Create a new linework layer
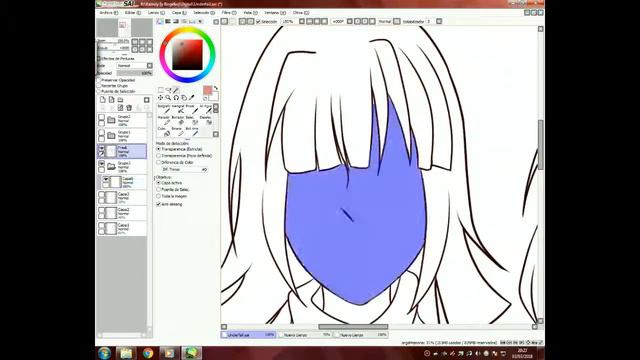Viewport: 640px width, 360px height. (111, 100)
